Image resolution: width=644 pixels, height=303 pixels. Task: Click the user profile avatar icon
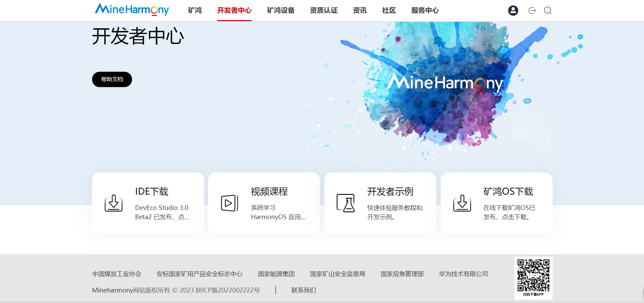pos(513,11)
